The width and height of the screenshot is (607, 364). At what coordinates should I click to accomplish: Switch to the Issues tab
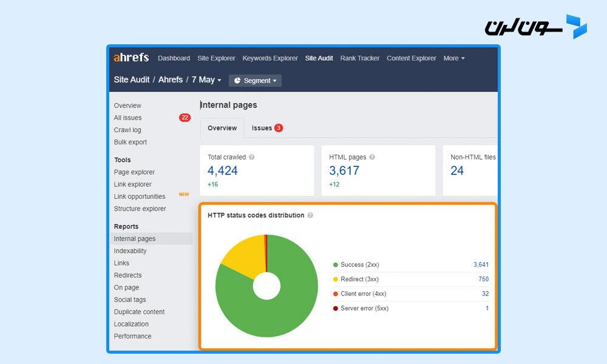(267, 128)
